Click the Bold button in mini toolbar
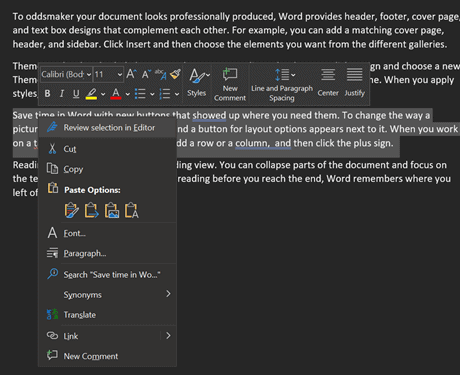The width and height of the screenshot is (460, 375). (x=48, y=94)
